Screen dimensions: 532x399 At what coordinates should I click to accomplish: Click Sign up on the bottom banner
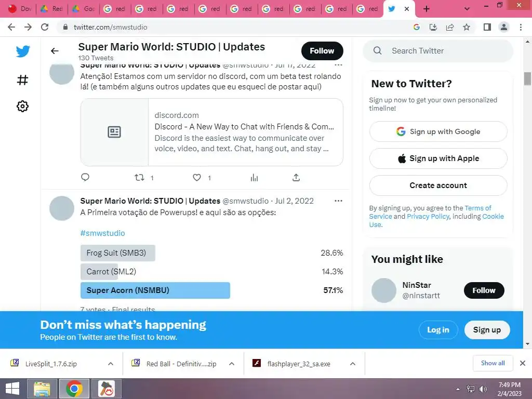tap(487, 330)
